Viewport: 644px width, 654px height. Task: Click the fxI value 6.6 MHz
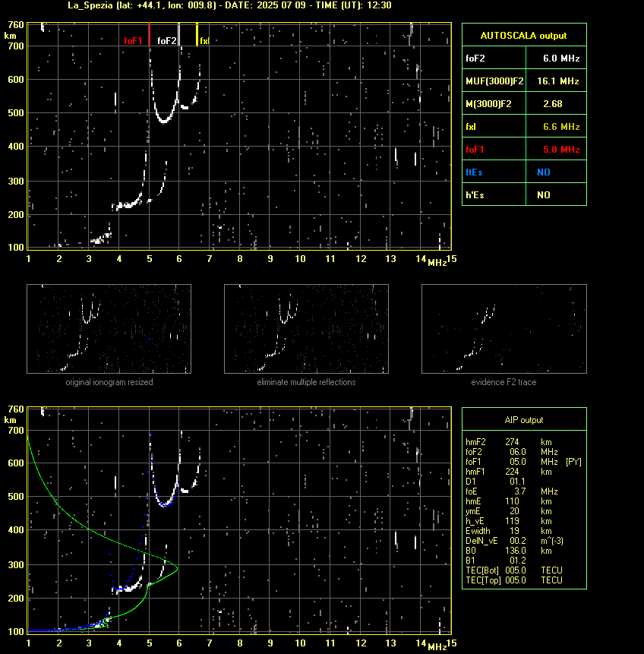tap(561, 127)
